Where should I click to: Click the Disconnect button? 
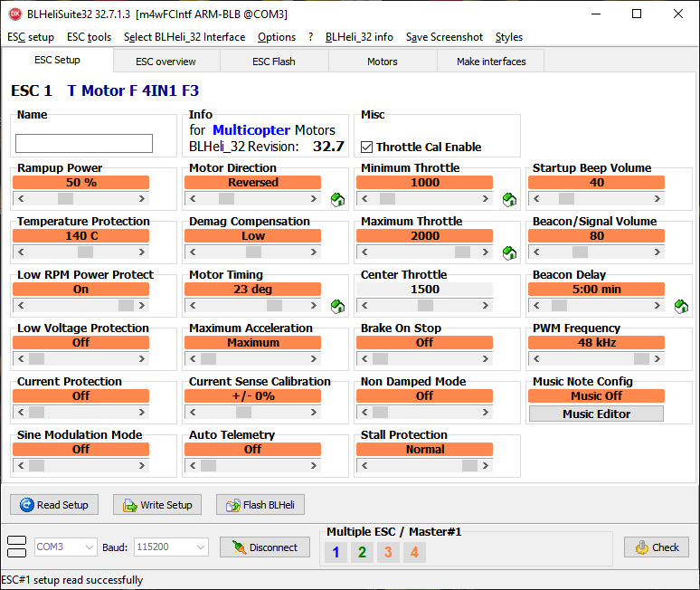click(x=265, y=547)
